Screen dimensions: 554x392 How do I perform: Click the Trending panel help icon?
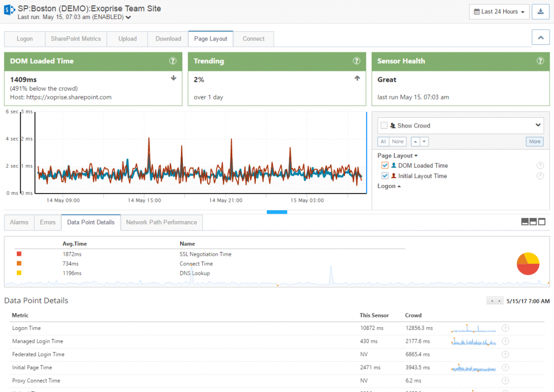tap(356, 61)
